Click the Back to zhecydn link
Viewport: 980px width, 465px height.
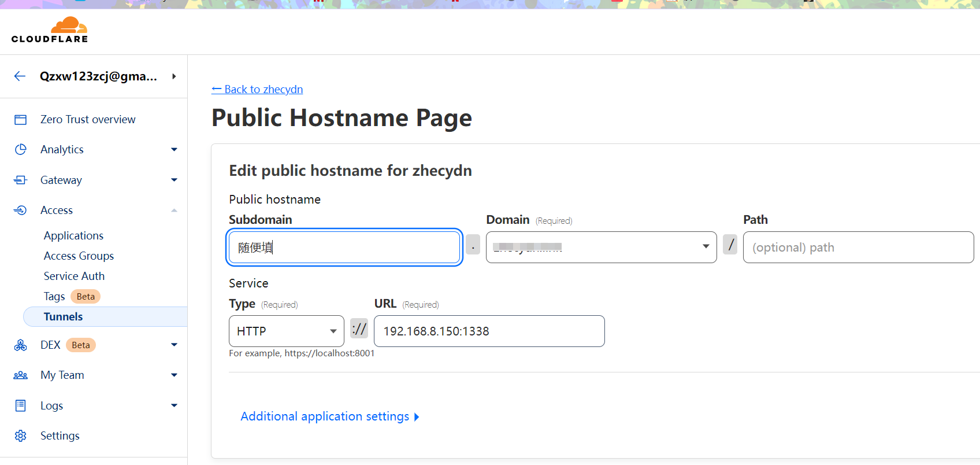point(257,90)
